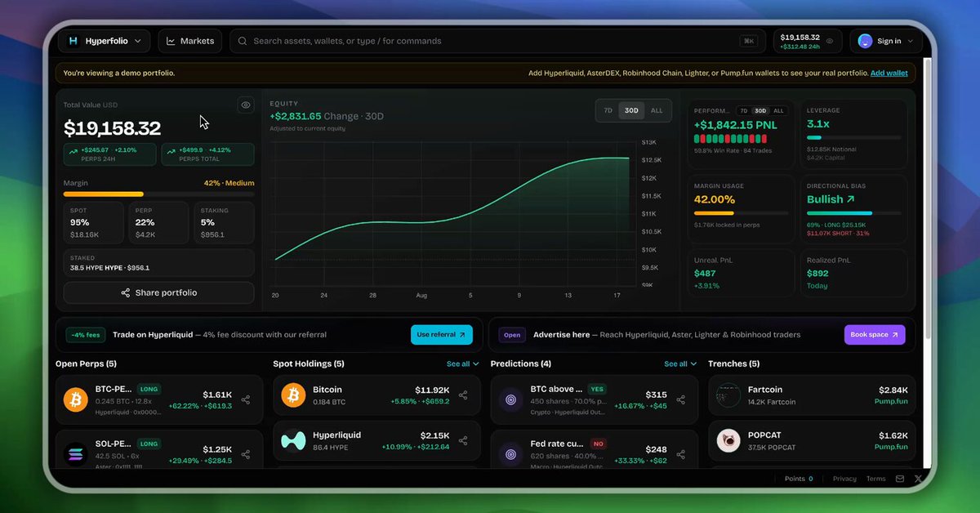
Task: Share the BTC above prediction
Action: coord(681,400)
